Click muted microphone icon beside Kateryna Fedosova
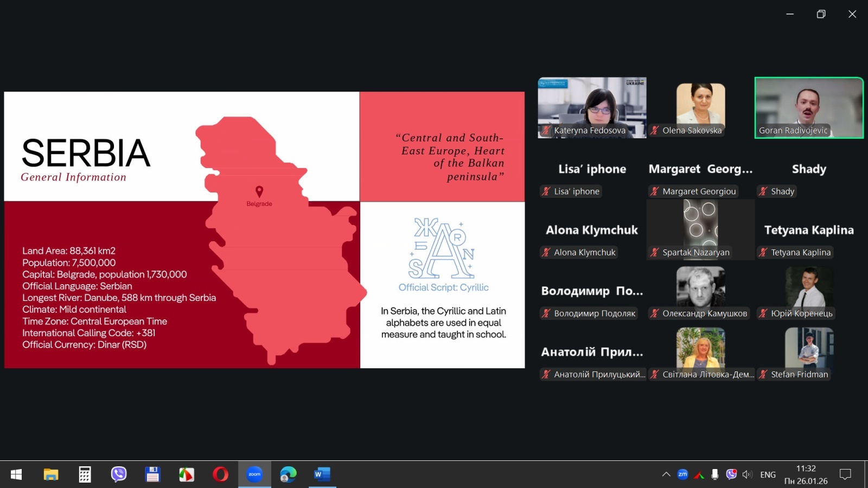Image resolution: width=868 pixels, height=488 pixels. click(x=546, y=130)
